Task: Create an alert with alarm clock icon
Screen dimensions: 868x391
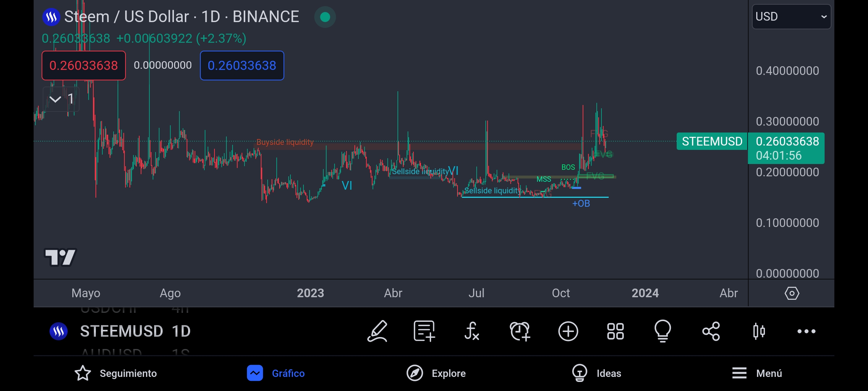Action: pos(520,331)
